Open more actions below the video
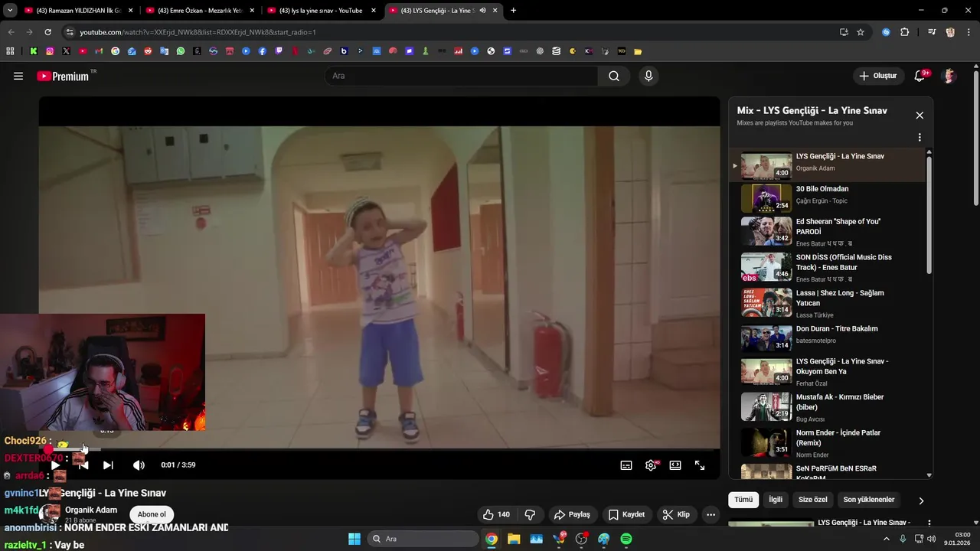The width and height of the screenshot is (980, 551). (710, 514)
